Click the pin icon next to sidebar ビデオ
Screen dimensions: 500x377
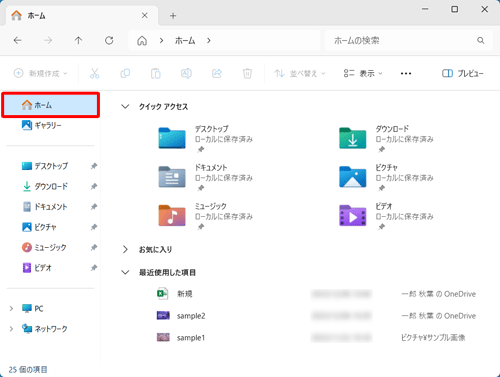point(94,268)
